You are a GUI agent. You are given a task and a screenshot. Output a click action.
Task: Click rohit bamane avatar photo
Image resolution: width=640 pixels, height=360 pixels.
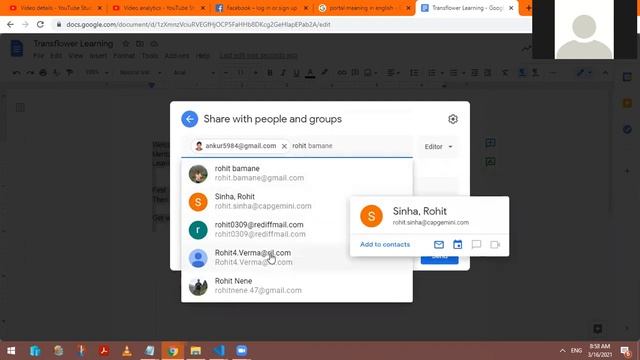click(x=198, y=174)
